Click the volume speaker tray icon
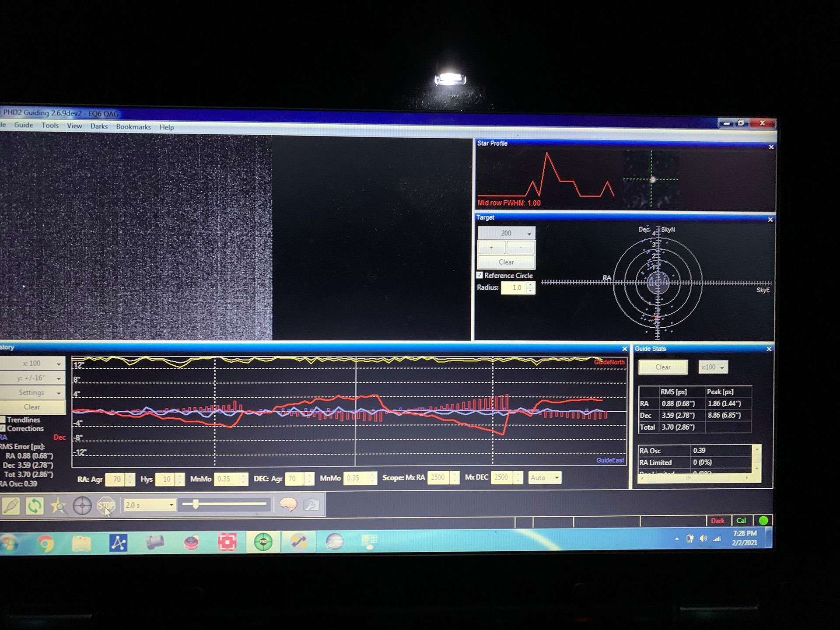This screenshot has width=840, height=630. [x=703, y=539]
